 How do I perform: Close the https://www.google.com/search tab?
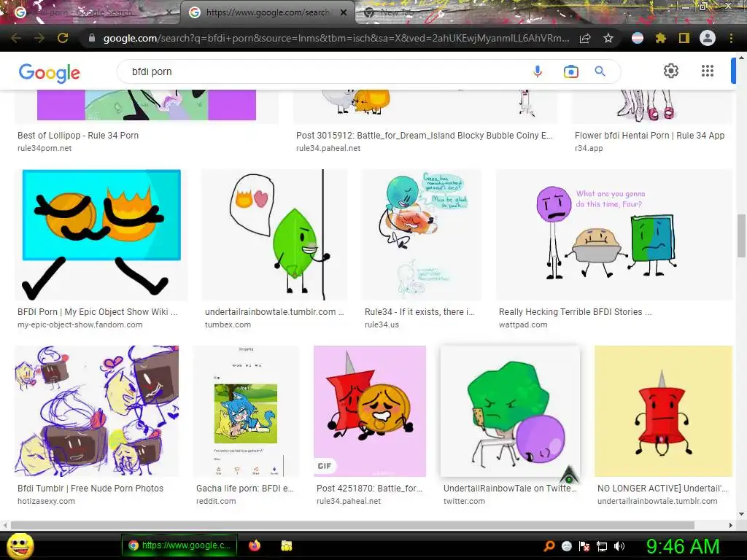[x=344, y=12]
